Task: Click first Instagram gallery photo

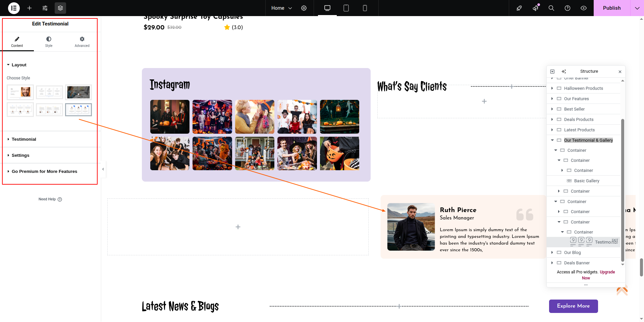Action: (x=170, y=117)
